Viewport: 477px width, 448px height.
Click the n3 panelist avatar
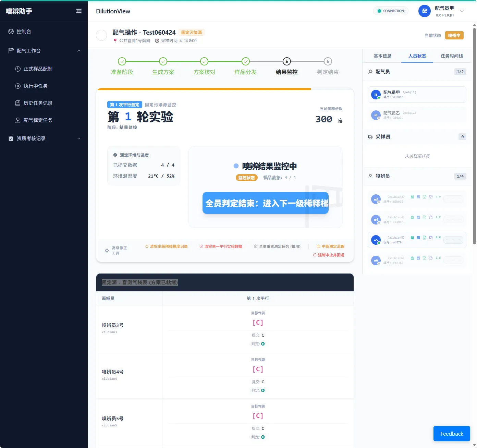[376, 199]
